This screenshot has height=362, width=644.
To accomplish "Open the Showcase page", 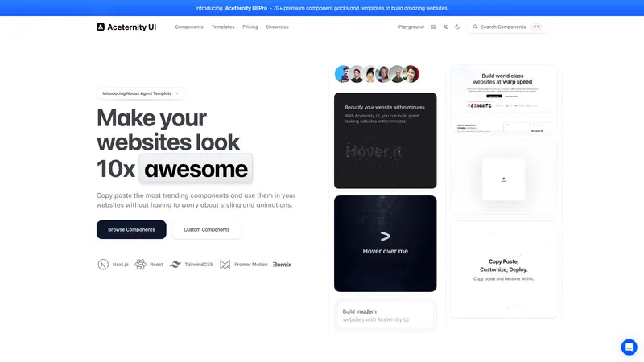I will coord(277,27).
